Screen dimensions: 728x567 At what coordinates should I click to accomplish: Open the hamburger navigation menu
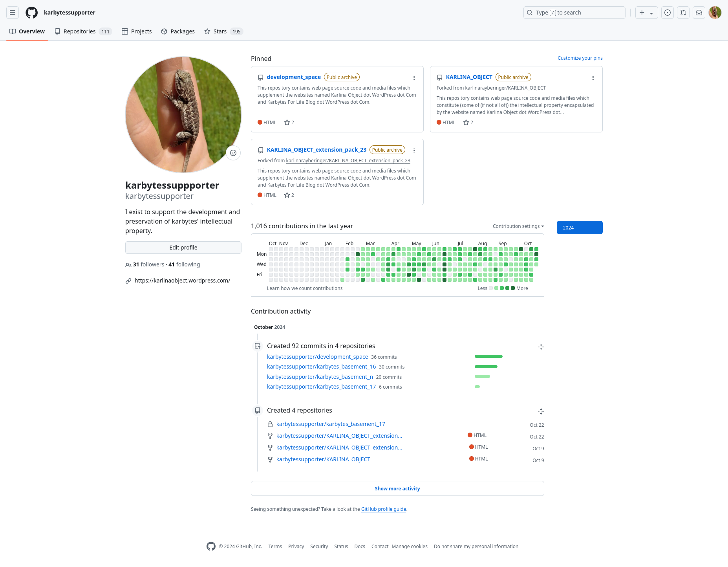[13, 13]
